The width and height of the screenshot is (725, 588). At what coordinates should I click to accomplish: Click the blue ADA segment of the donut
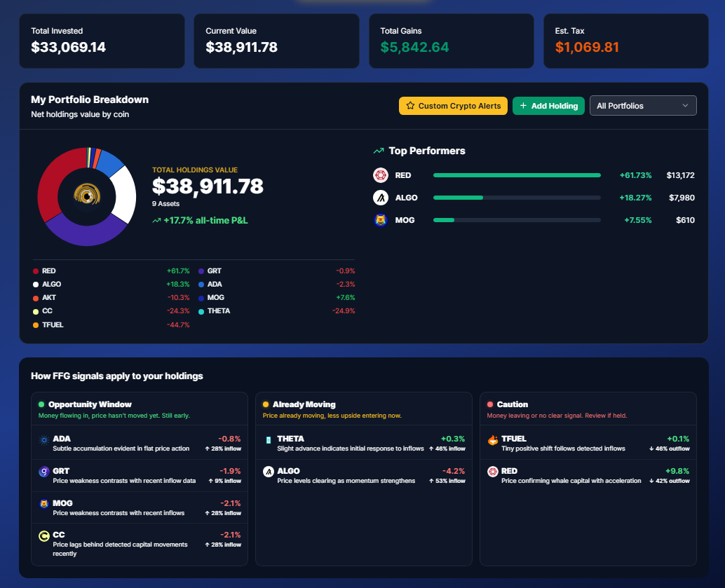coord(109,162)
